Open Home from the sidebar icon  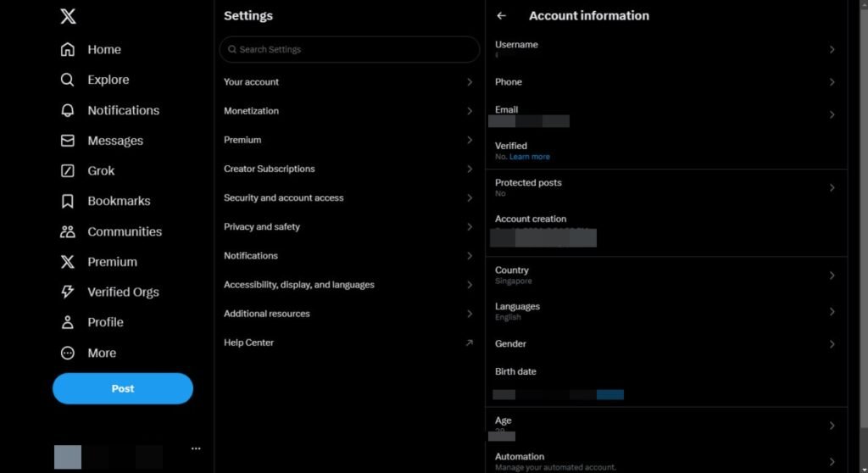pyautogui.click(x=68, y=50)
